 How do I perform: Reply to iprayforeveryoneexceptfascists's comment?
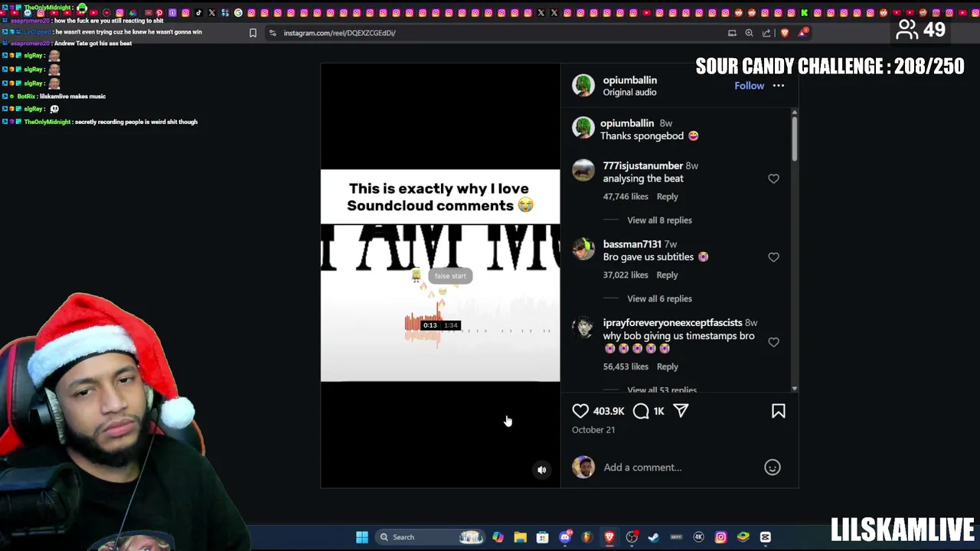click(667, 367)
